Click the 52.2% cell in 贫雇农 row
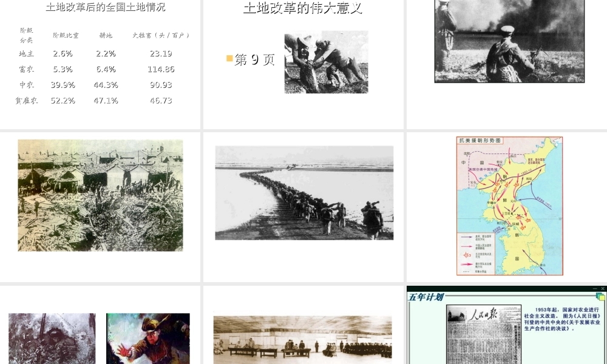Image resolution: width=607 pixels, height=364 pixels. click(63, 101)
